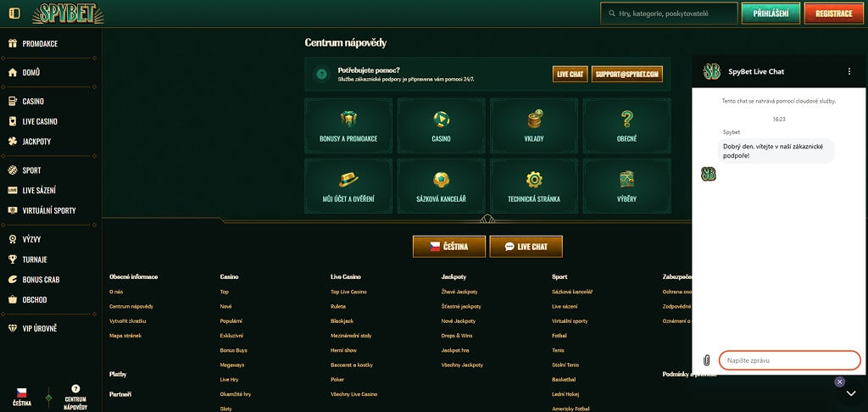Open Lední Hokej footer link
The height and width of the screenshot is (412, 868).
pyautogui.click(x=565, y=394)
